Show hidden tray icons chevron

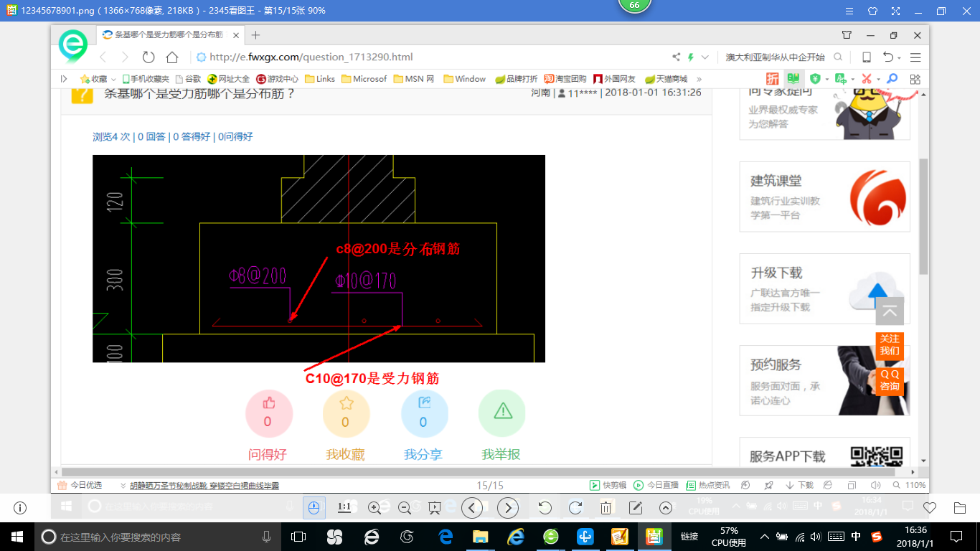pyautogui.click(x=765, y=536)
